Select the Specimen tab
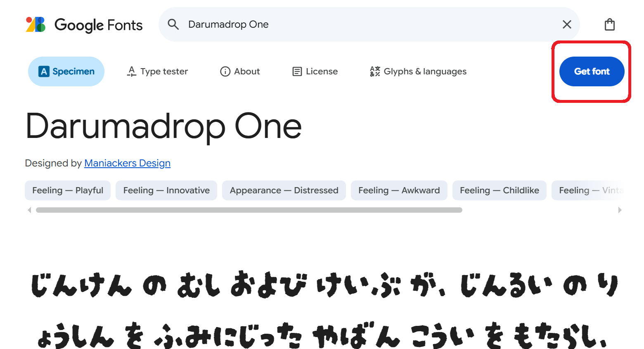Screen dimensions: 644x349 (x=66, y=71)
